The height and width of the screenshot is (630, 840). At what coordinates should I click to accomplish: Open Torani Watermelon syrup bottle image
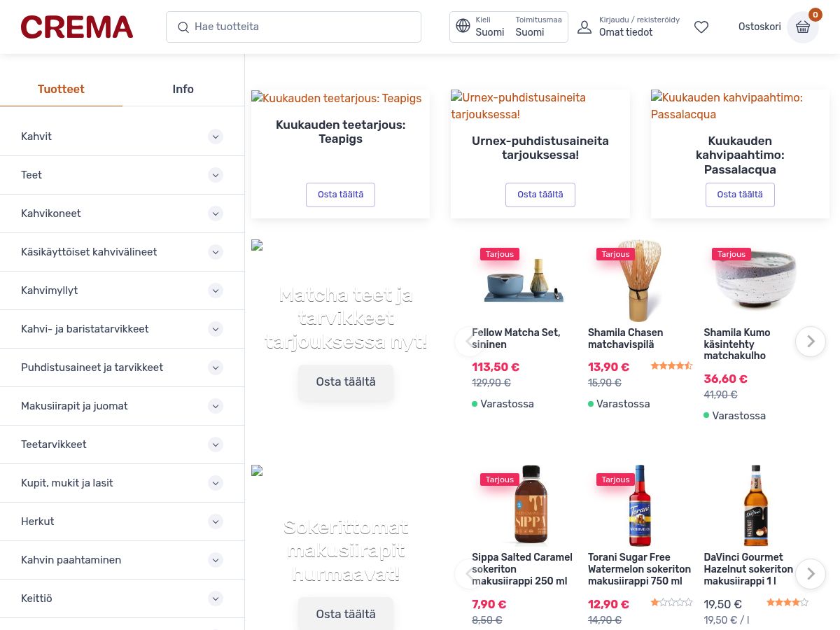pyautogui.click(x=640, y=505)
